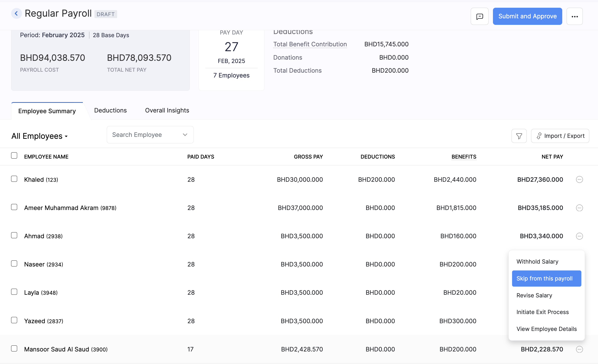Screen dimensions: 598x364
Task: Open row actions for Mansoor Saud Al Saud
Action: click(580, 349)
